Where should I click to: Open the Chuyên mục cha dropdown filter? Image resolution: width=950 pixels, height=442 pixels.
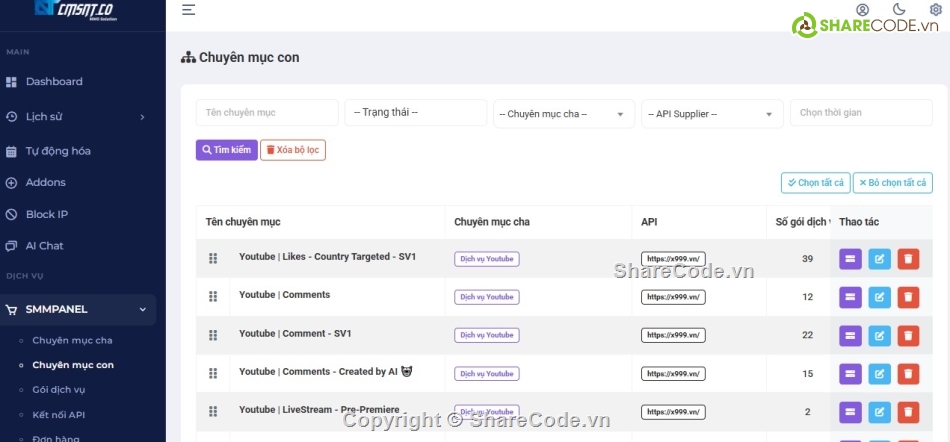[x=564, y=114]
